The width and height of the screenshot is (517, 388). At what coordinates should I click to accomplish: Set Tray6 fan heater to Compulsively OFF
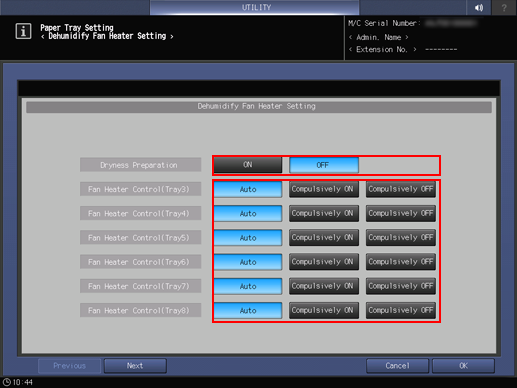[x=401, y=262]
